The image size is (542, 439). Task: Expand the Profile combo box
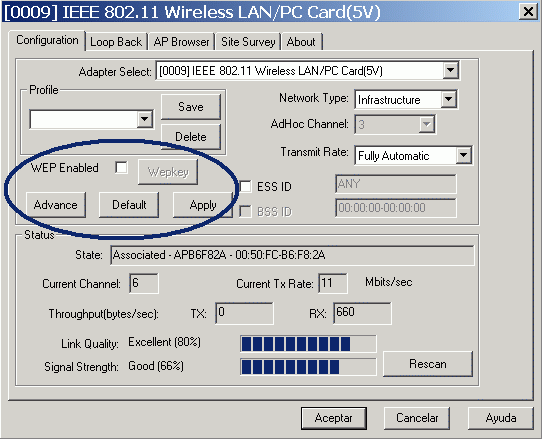click(144, 119)
